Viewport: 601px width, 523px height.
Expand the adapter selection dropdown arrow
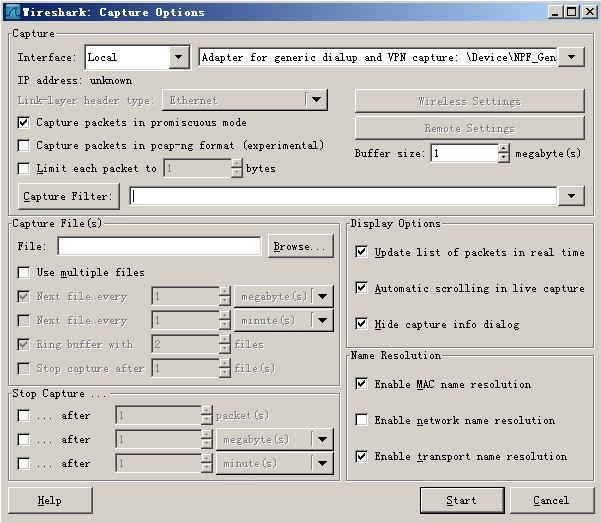pos(571,57)
